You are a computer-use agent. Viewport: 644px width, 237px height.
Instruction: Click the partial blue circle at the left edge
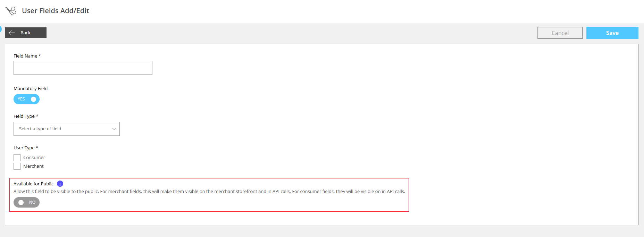(1, 29)
